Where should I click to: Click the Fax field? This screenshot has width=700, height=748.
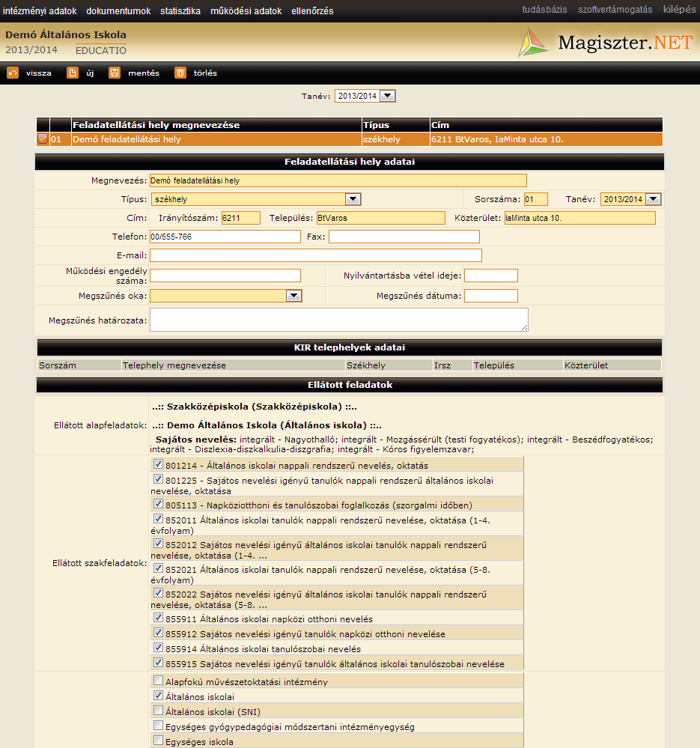point(404,237)
